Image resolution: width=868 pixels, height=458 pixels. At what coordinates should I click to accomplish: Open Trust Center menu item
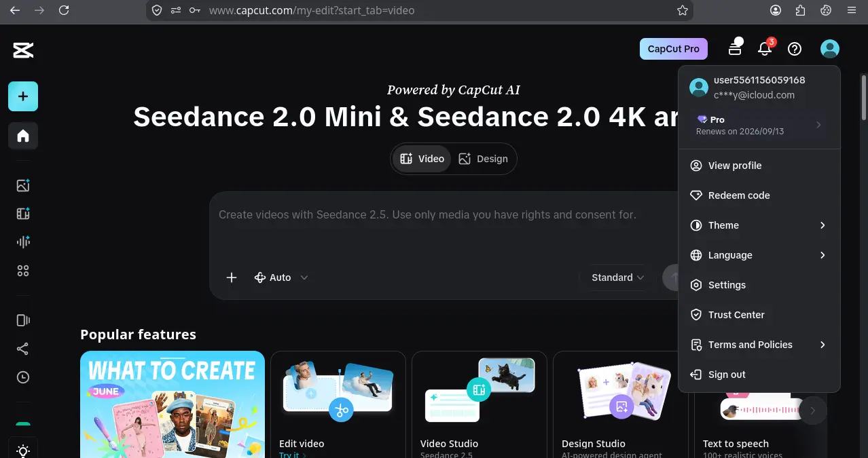click(759, 315)
